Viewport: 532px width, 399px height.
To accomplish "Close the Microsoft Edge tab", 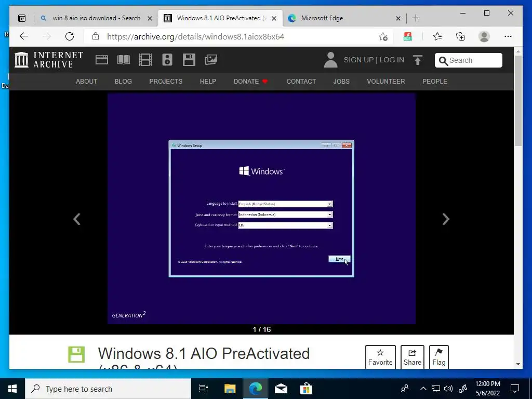I will pyautogui.click(x=398, y=18).
